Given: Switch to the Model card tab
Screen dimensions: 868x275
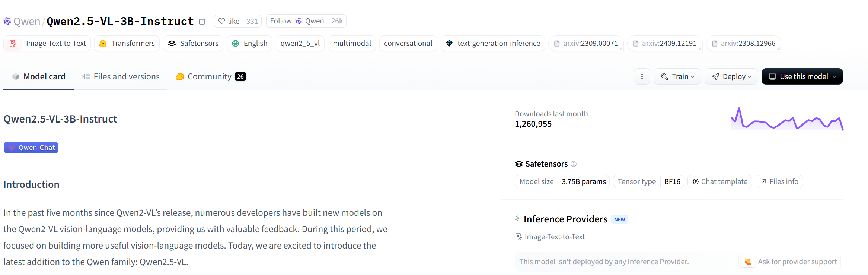Looking at the screenshot, I should (x=39, y=76).
